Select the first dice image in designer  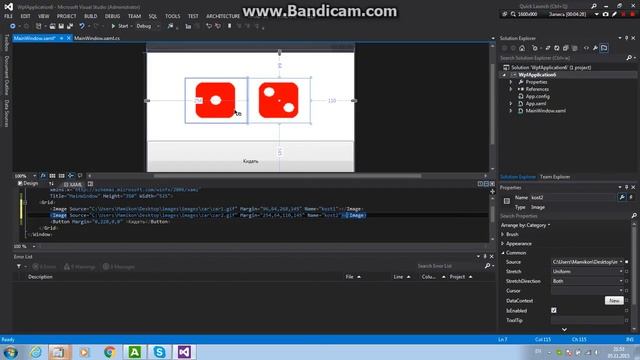point(216,100)
